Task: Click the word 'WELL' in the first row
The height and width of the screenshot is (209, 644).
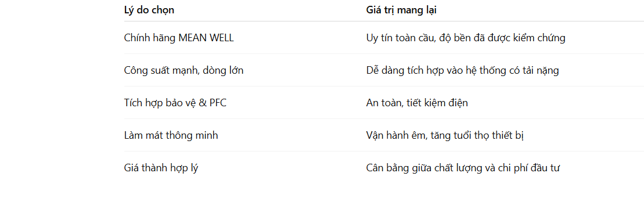Action: pos(221,38)
